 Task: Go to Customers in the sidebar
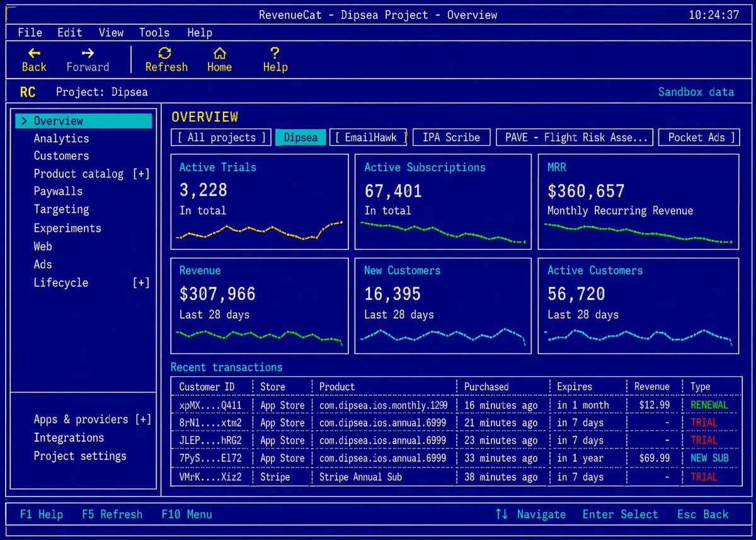click(61, 156)
